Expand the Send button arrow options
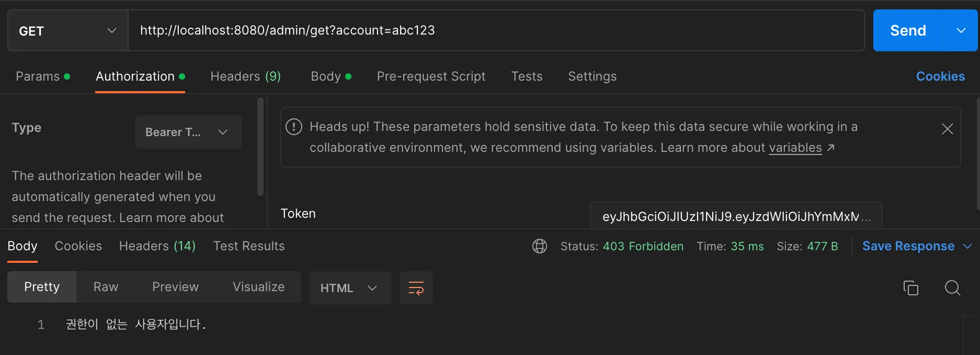This screenshot has width=980, height=355. coord(961,31)
